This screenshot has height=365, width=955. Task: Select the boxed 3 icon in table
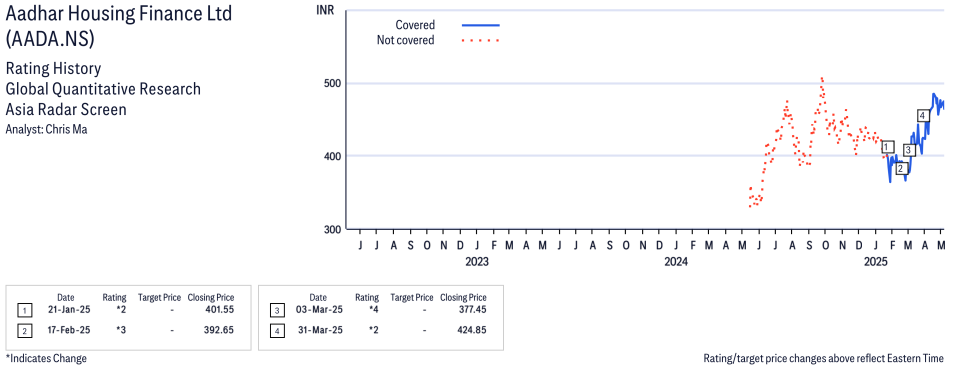(x=277, y=311)
